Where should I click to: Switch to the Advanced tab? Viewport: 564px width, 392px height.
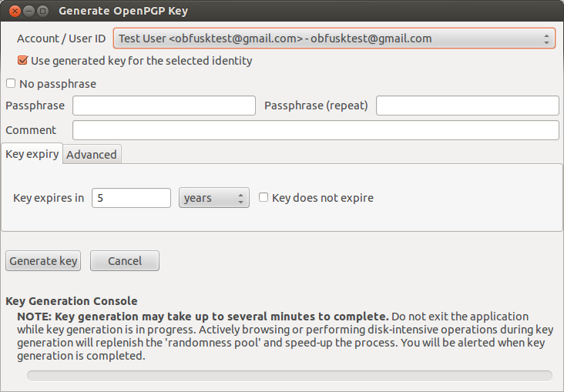[92, 155]
